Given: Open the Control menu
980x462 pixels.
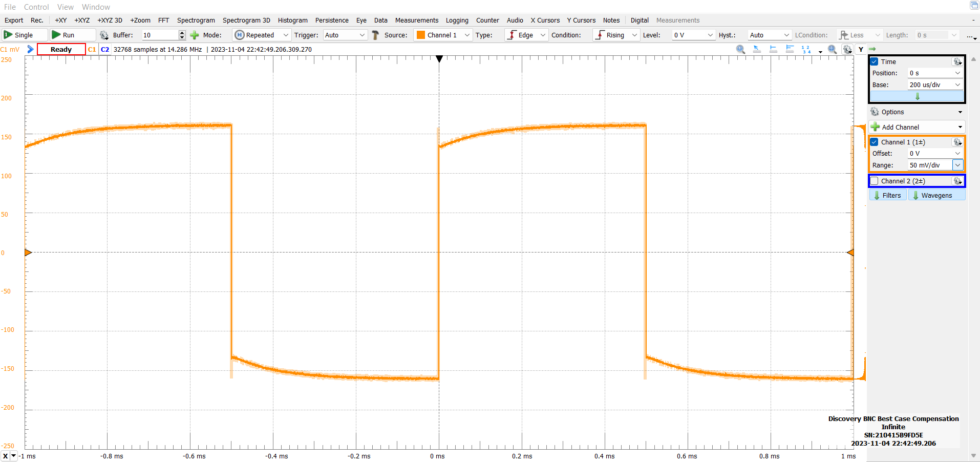Looking at the screenshot, I should pyautogui.click(x=36, y=7).
